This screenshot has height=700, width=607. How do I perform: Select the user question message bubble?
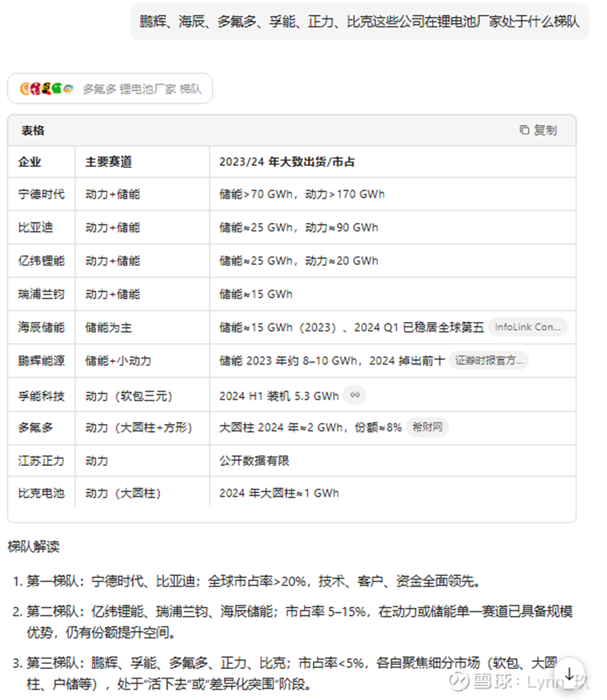[359, 21]
